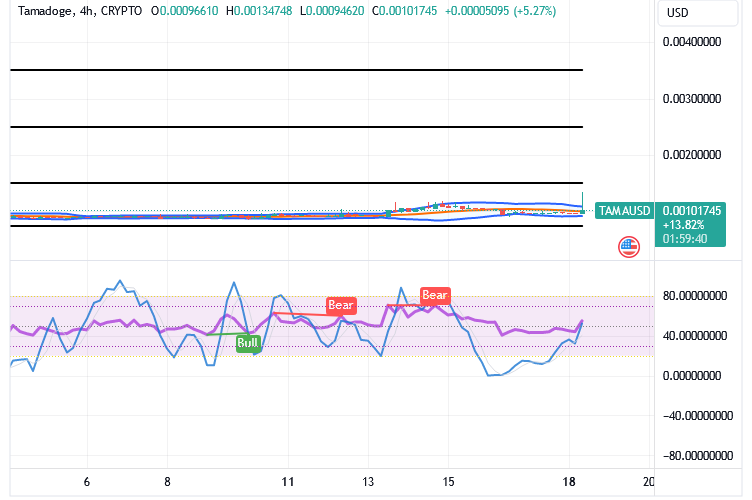Click the low value L0.00094620

[x=332, y=11]
